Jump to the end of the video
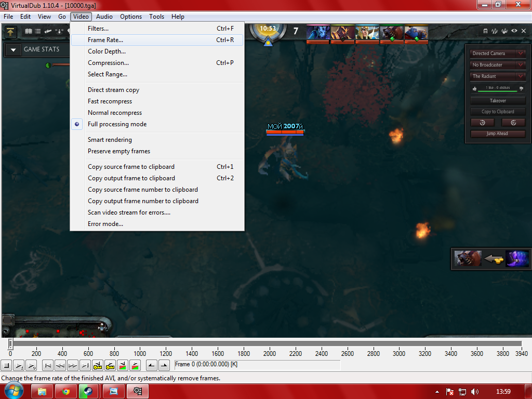The height and width of the screenshot is (399, 532). (85, 365)
